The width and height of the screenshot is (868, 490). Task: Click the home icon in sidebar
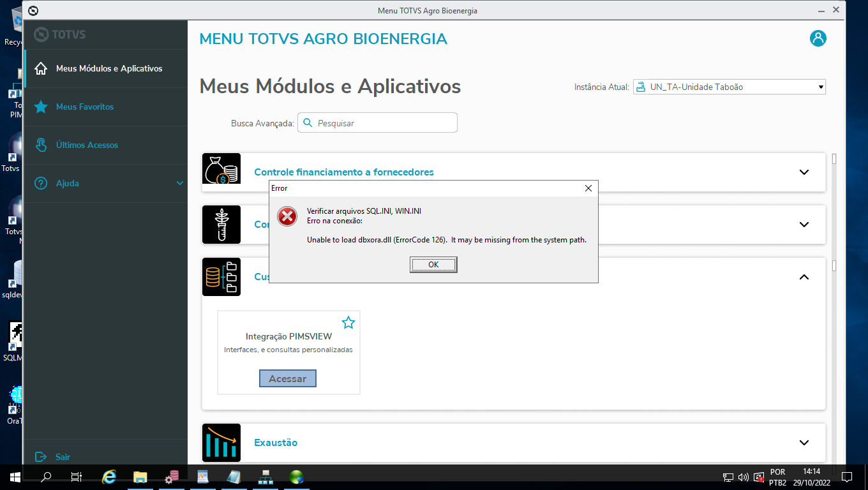pos(41,68)
